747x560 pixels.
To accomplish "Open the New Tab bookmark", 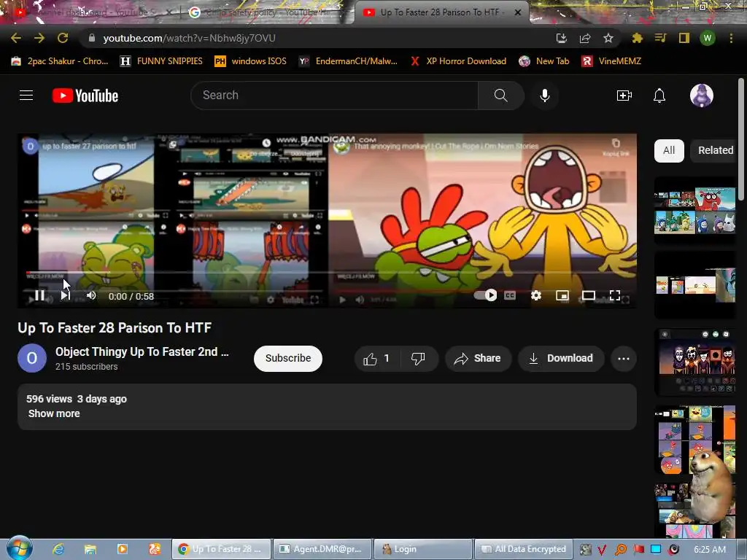I will [x=544, y=61].
